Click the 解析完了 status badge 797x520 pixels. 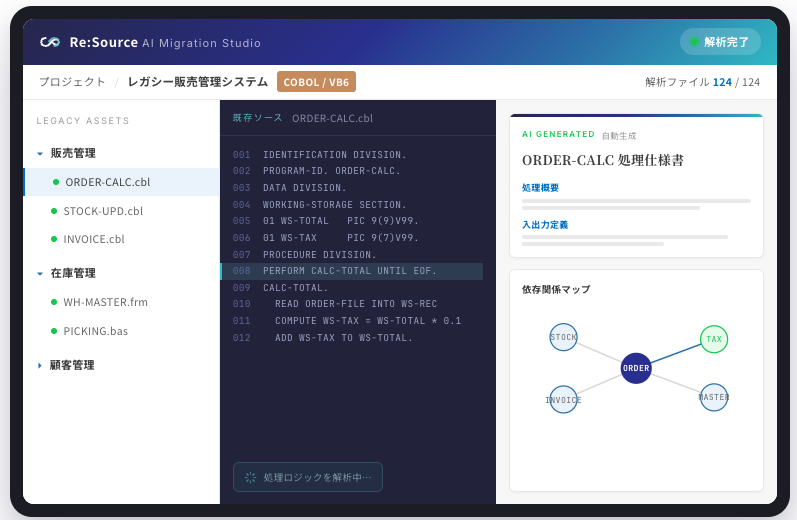click(720, 42)
